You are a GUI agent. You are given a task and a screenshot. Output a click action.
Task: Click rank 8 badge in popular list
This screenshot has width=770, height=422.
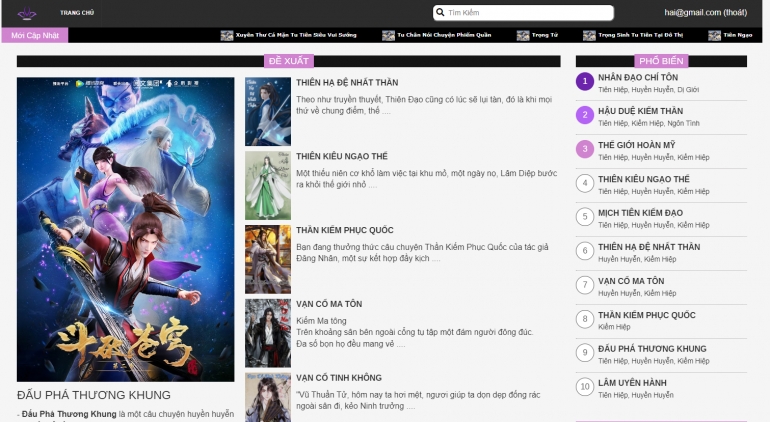pos(585,319)
